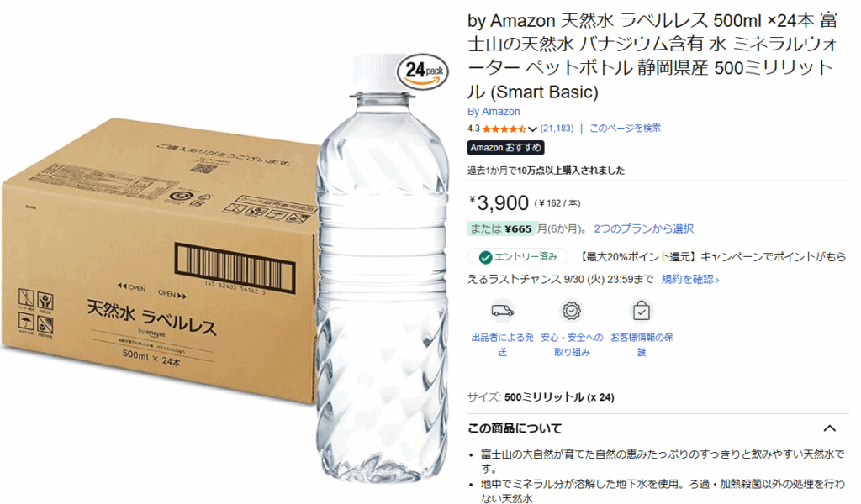
Task: Open the 21,183 reviews link
Action: click(557, 129)
